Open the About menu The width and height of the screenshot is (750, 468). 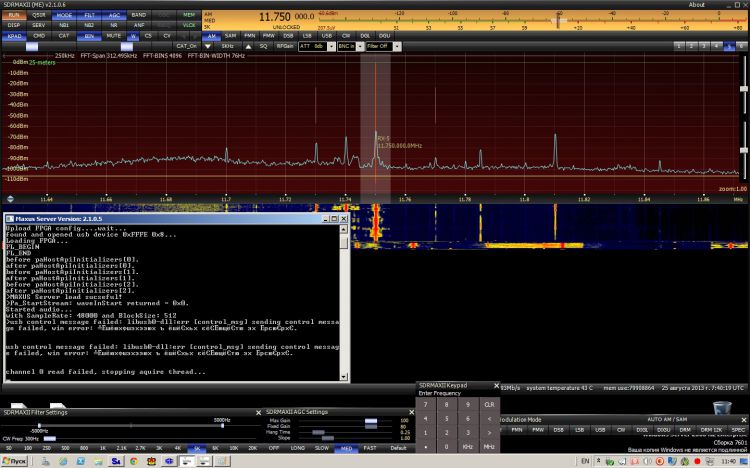696,5
